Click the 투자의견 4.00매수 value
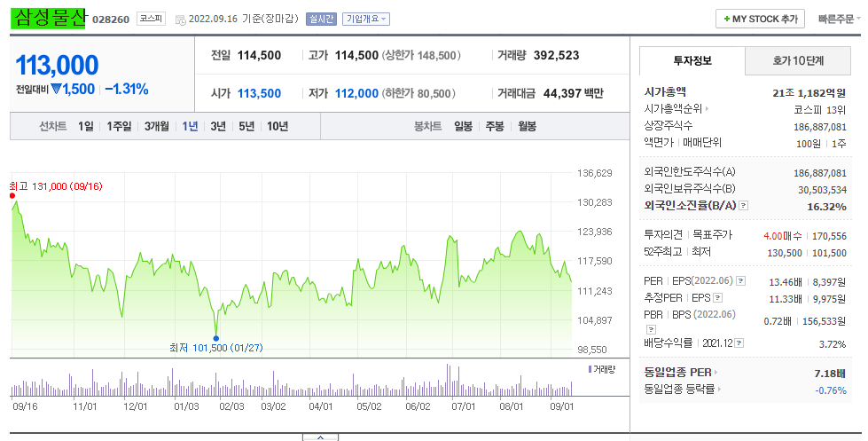The image size is (868, 441). [x=782, y=236]
